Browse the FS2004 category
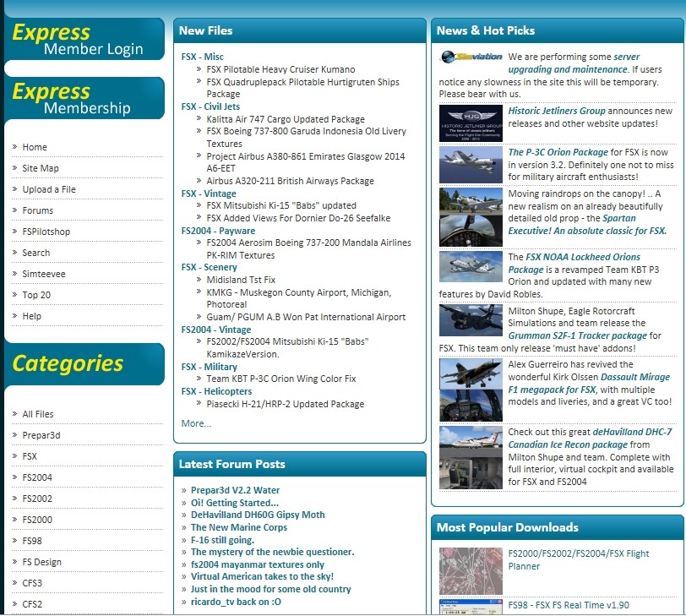This screenshot has width=686, height=616. pyautogui.click(x=37, y=477)
